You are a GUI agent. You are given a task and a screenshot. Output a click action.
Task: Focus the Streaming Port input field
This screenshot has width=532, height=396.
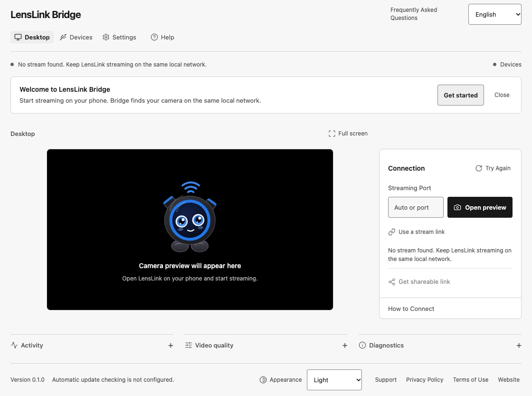(x=416, y=207)
